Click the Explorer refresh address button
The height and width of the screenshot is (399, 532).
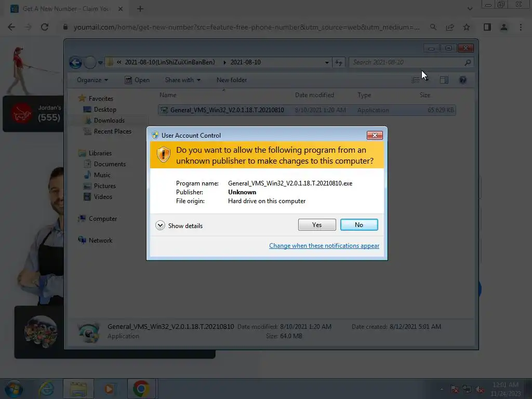pyautogui.click(x=339, y=62)
